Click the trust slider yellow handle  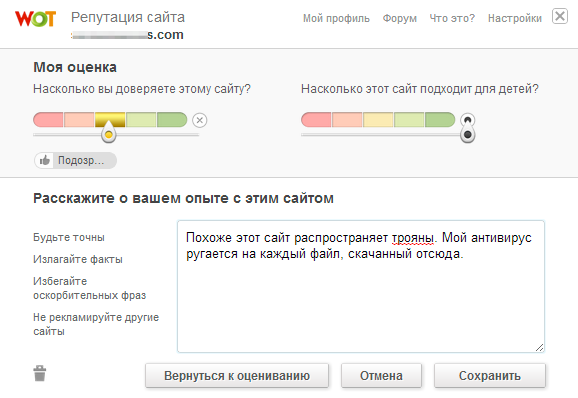(x=108, y=133)
